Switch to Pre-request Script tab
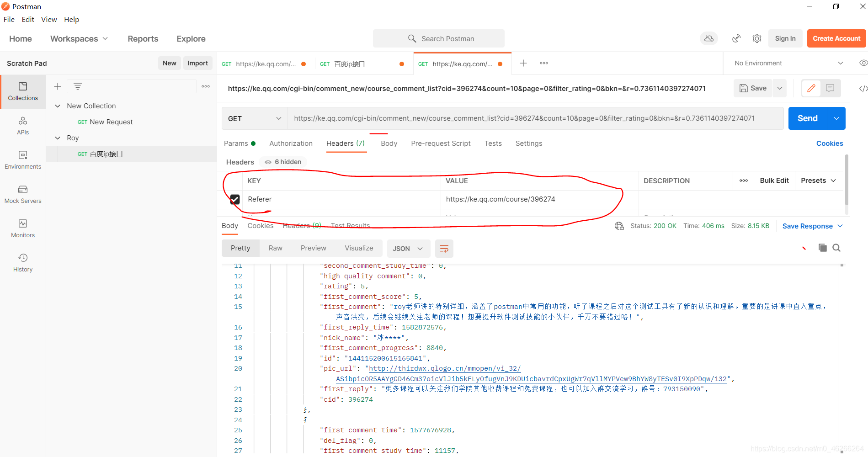868x457 pixels. [x=441, y=143]
